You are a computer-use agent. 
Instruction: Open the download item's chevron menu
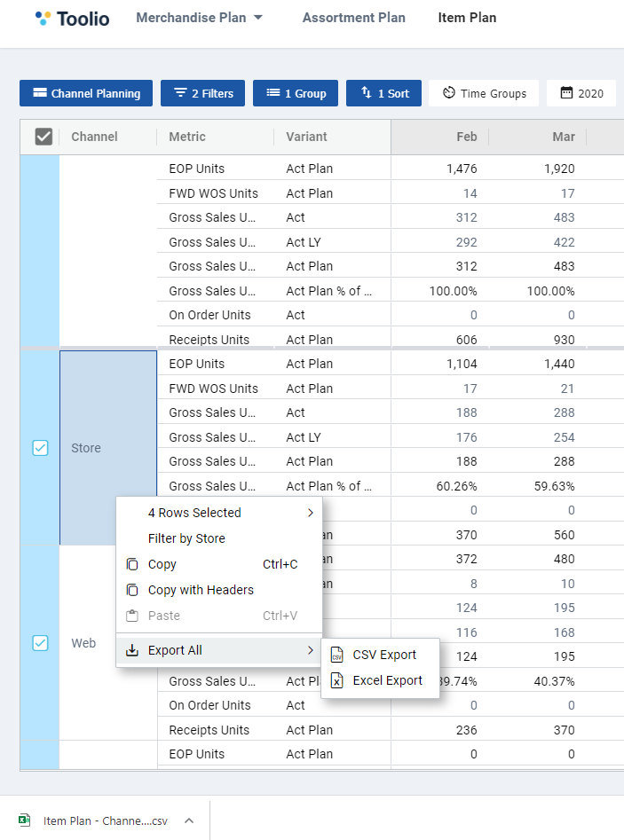click(x=189, y=820)
